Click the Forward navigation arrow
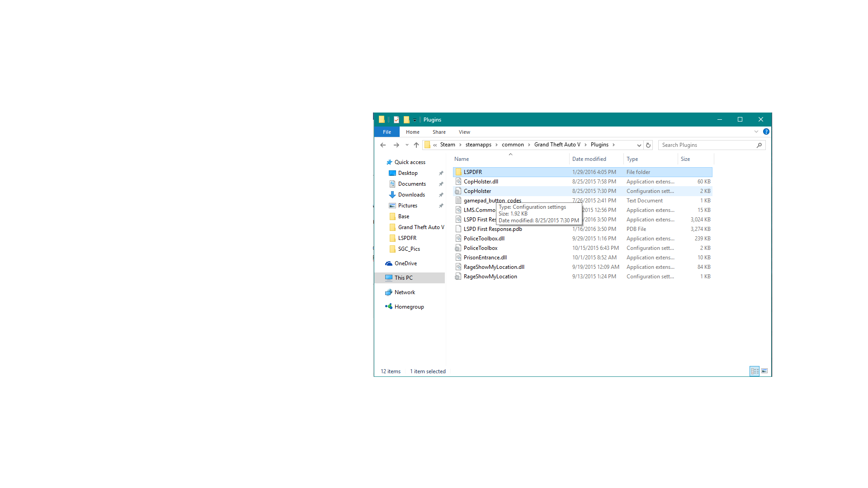The width and height of the screenshot is (868, 488). pyautogui.click(x=396, y=145)
